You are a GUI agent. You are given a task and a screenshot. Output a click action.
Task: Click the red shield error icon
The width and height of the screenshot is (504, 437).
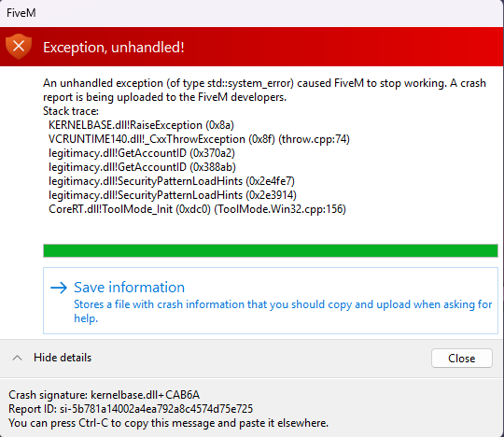19,47
